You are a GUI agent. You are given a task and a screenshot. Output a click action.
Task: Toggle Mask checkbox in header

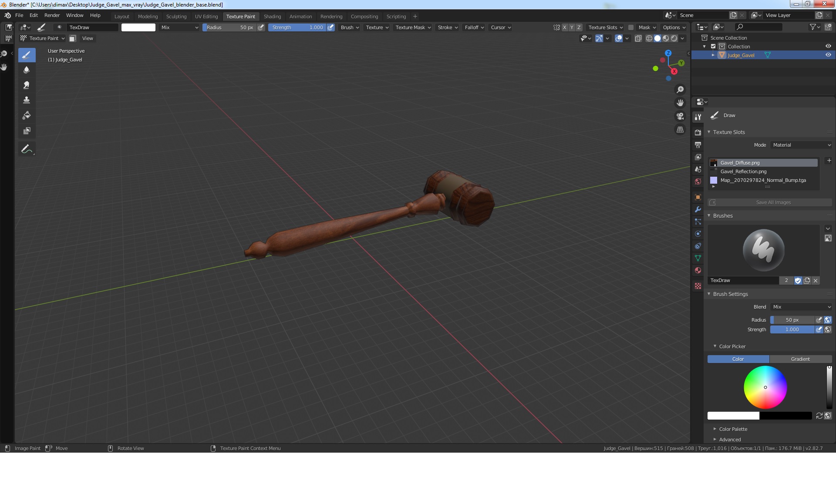(x=630, y=27)
